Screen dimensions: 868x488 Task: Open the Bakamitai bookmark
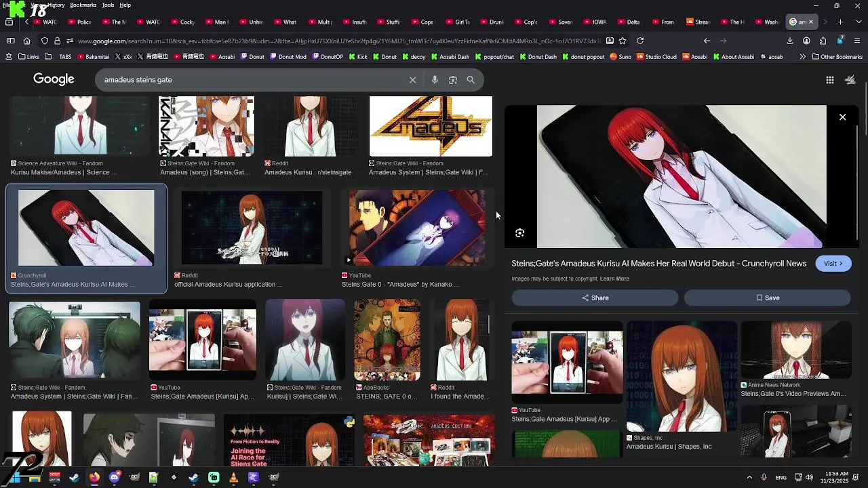click(93, 57)
